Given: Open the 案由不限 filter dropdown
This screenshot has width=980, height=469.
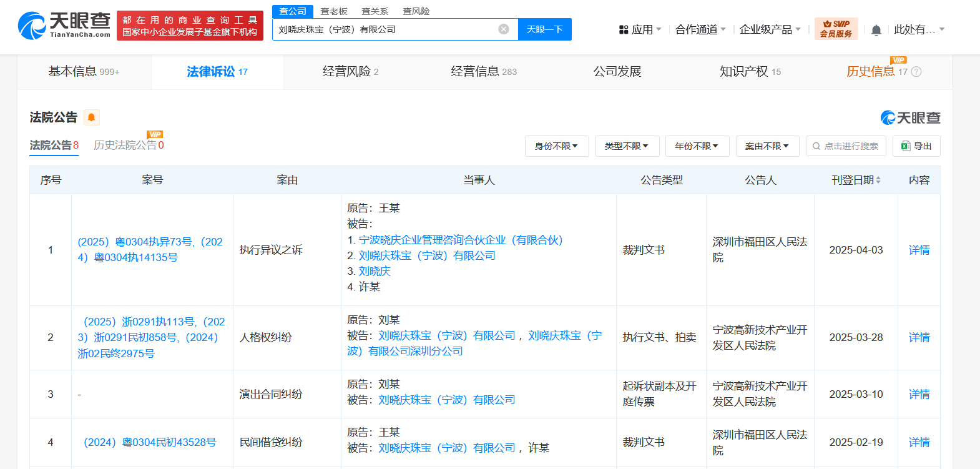Looking at the screenshot, I should (767, 146).
